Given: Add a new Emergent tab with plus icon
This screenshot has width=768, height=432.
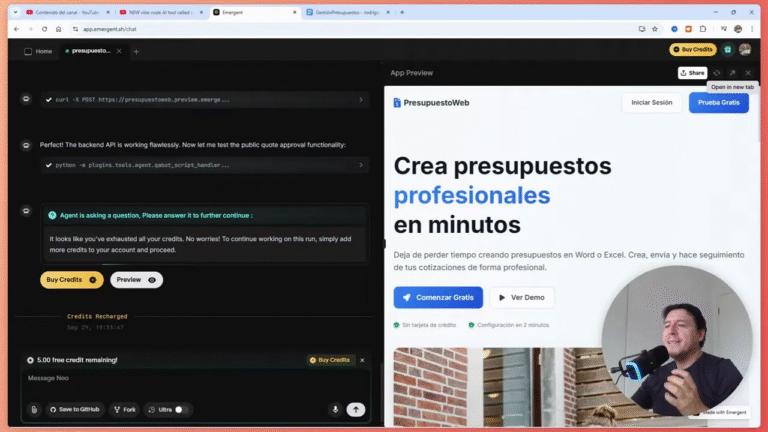Looking at the screenshot, I should (136, 51).
